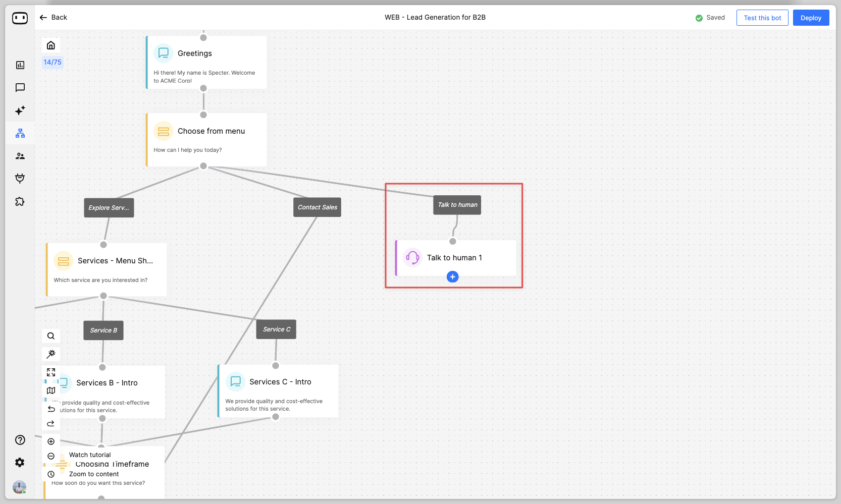
Task: Click the magic wand auto-arrange tool
Action: click(x=51, y=354)
